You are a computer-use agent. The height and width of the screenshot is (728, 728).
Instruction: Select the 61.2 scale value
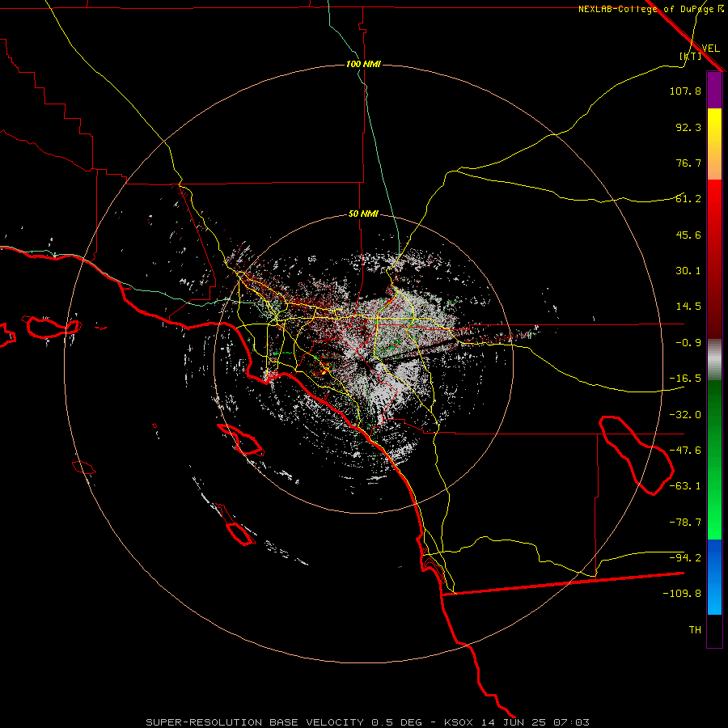[688, 199]
